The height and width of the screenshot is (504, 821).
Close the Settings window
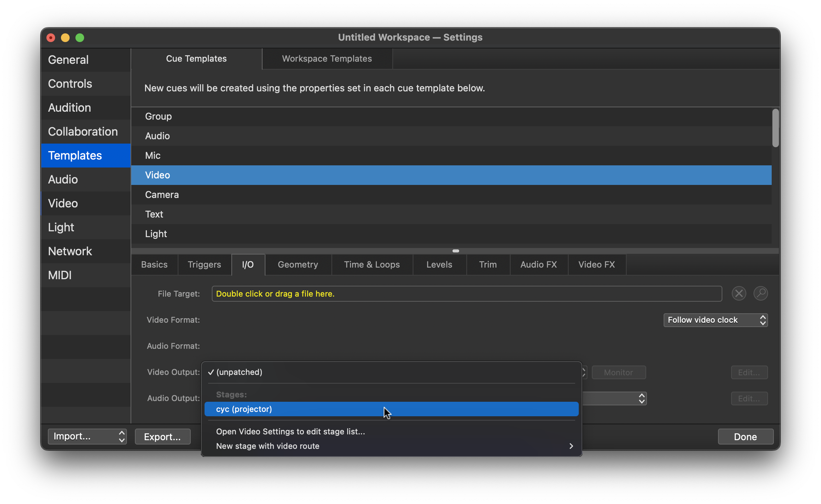(x=51, y=38)
